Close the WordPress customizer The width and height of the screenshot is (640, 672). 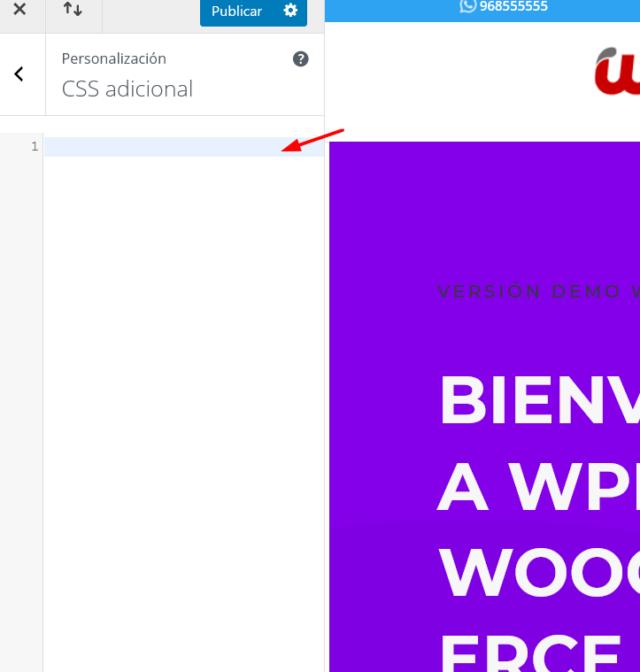pos(19,9)
